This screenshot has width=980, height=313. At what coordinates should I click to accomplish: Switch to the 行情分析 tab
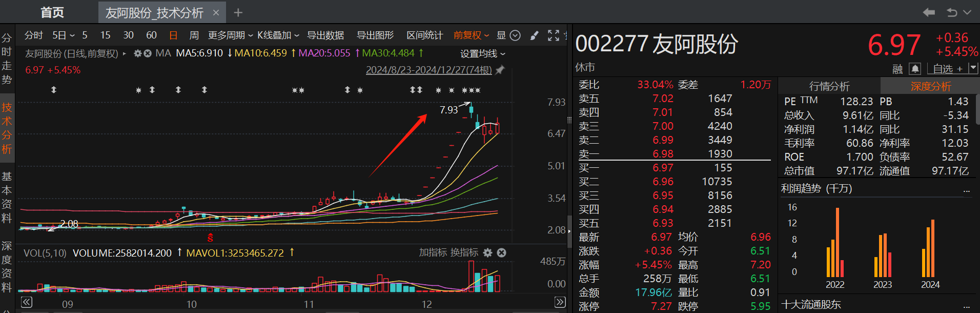(x=829, y=86)
